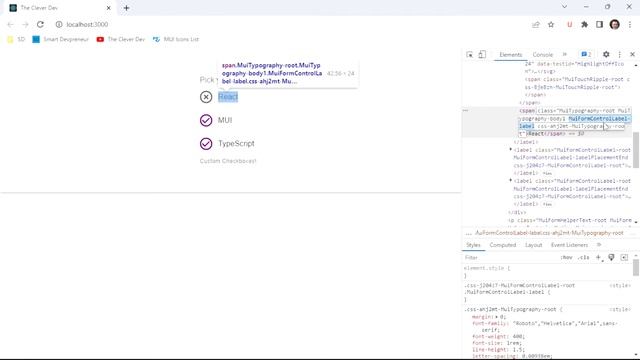Activate the DevTools inspect element picker

coord(470,54)
